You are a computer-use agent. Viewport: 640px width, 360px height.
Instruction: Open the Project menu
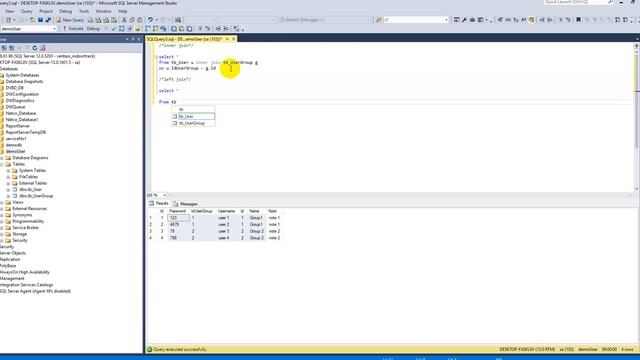pyautogui.click(x=46, y=11)
